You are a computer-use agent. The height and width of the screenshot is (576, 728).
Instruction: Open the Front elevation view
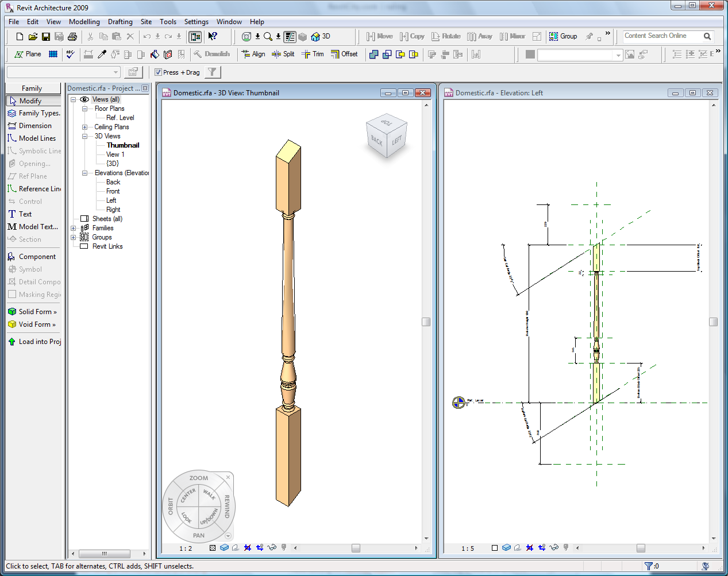point(113,191)
